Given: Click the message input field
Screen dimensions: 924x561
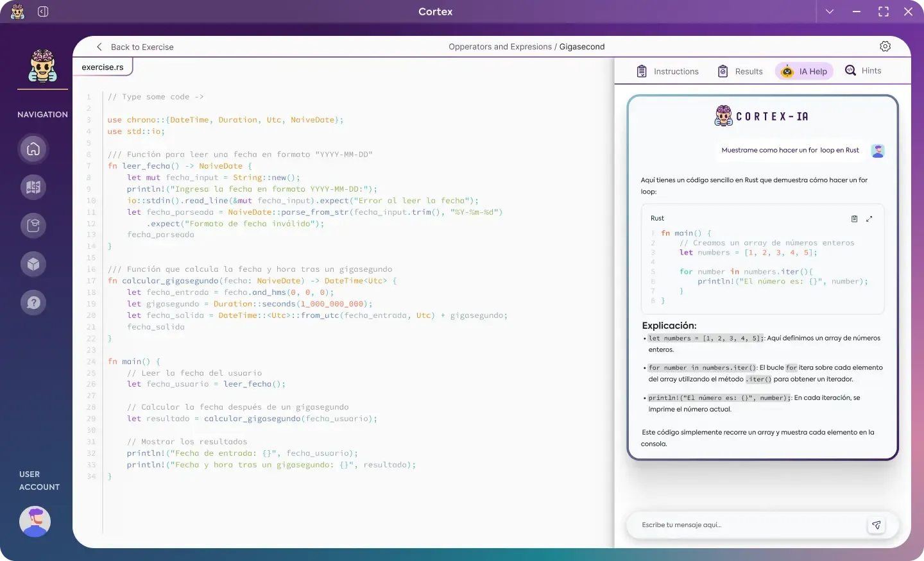Looking at the screenshot, I should pyautogui.click(x=751, y=525).
